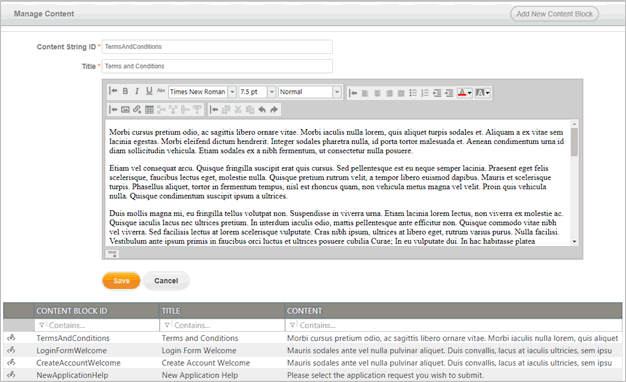This screenshot has height=382, width=626.
Task: Open the font color dropdown arrow
Action: click(470, 93)
